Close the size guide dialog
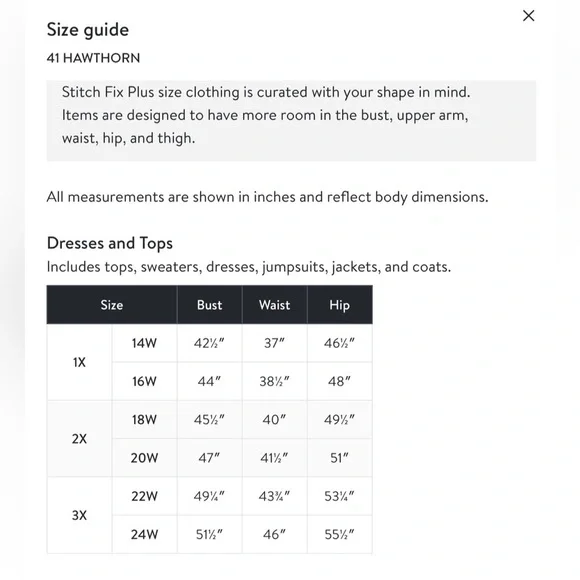Image resolution: width=580 pixels, height=580 pixels. tap(528, 16)
